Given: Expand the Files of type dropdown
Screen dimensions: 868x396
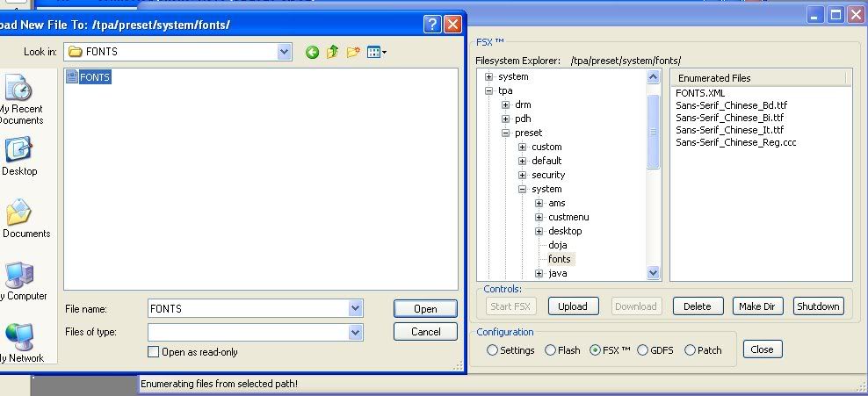Looking at the screenshot, I should point(355,332).
